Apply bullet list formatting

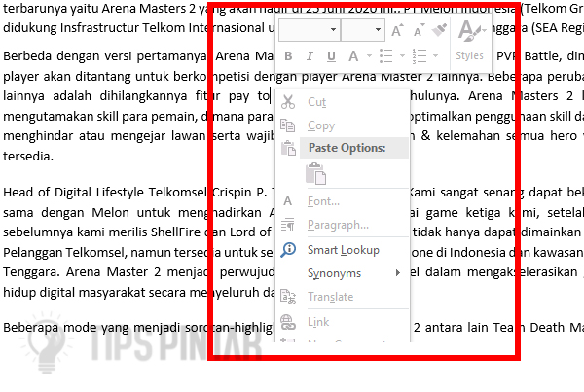(x=386, y=56)
